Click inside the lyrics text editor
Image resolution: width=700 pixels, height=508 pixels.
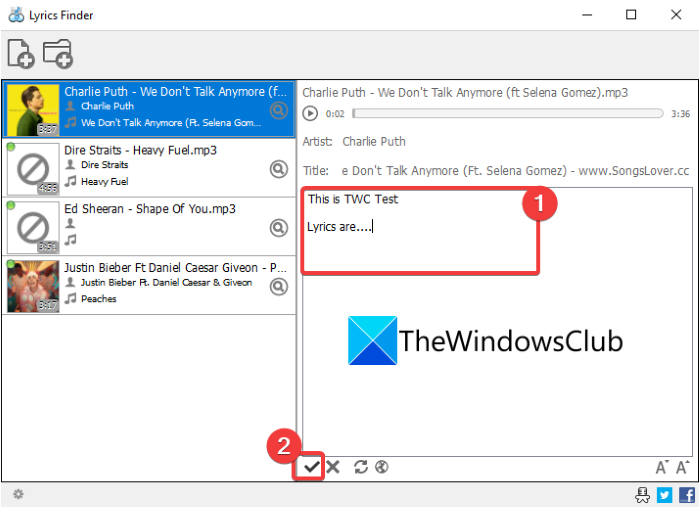click(x=497, y=321)
